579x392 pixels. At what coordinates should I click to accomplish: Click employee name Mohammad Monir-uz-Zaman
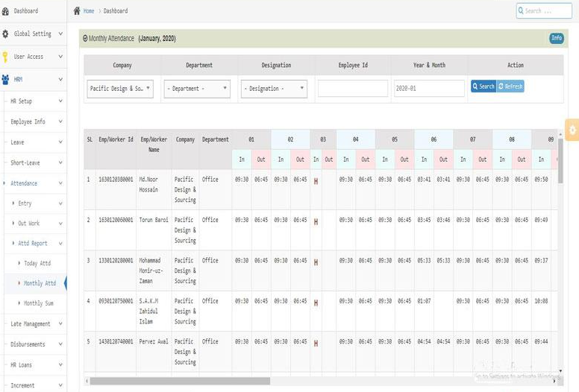(151, 271)
